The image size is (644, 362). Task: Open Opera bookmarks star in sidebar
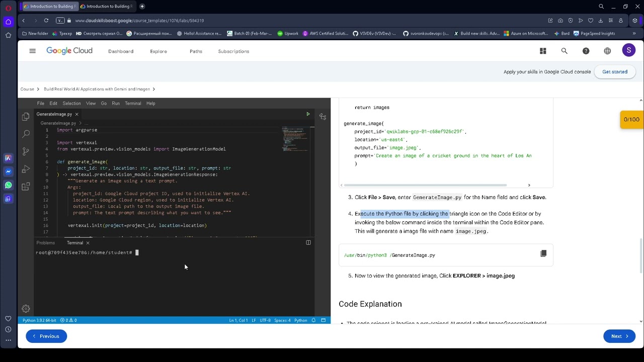(8, 35)
